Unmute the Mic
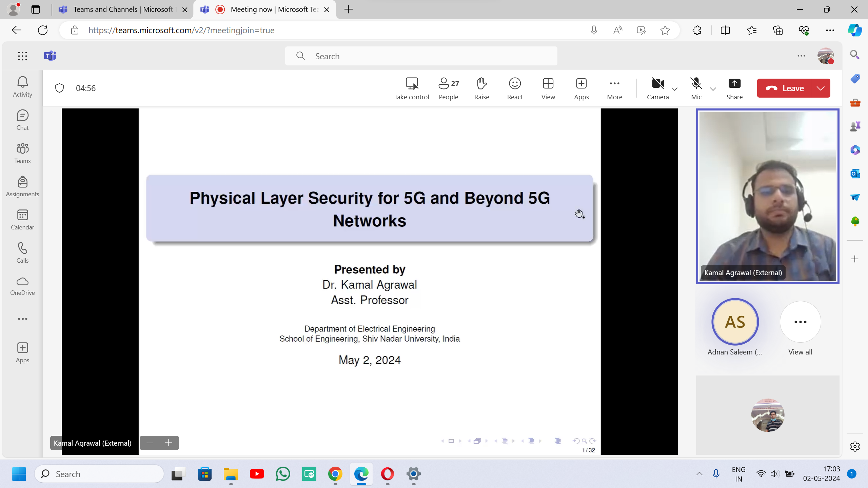This screenshot has height=488, width=868. click(696, 88)
